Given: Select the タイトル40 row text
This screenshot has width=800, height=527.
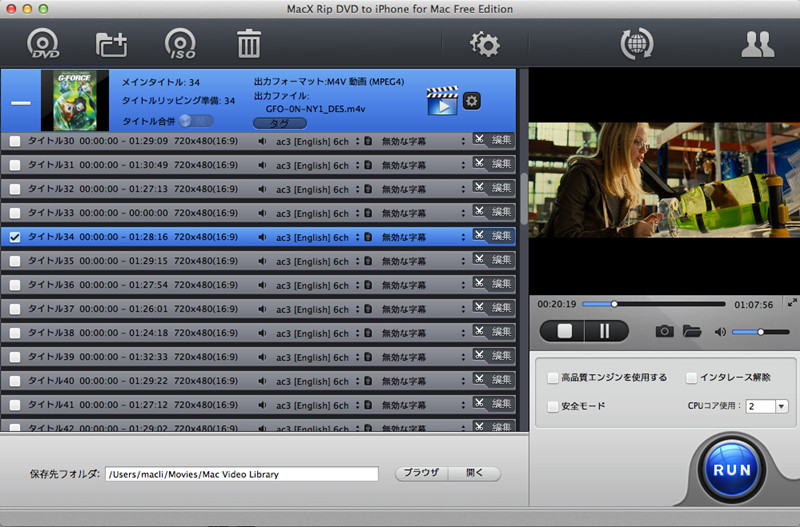Looking at the screenshot, I should (133, 381).
